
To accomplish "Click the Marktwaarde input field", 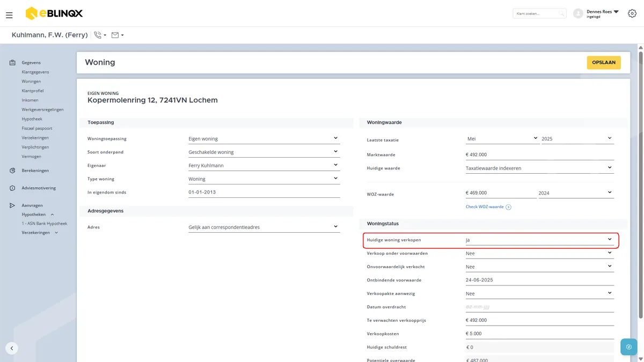I will pos(539,154).
